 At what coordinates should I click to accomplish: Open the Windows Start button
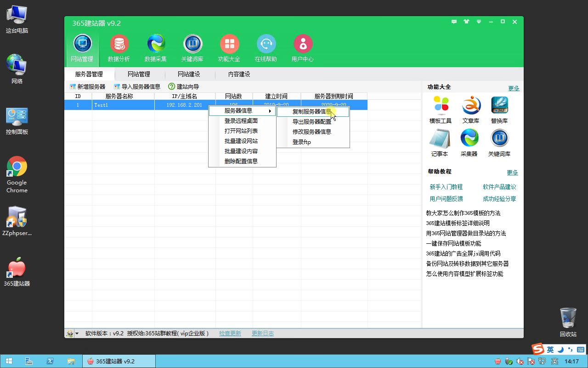click(8, 361)
